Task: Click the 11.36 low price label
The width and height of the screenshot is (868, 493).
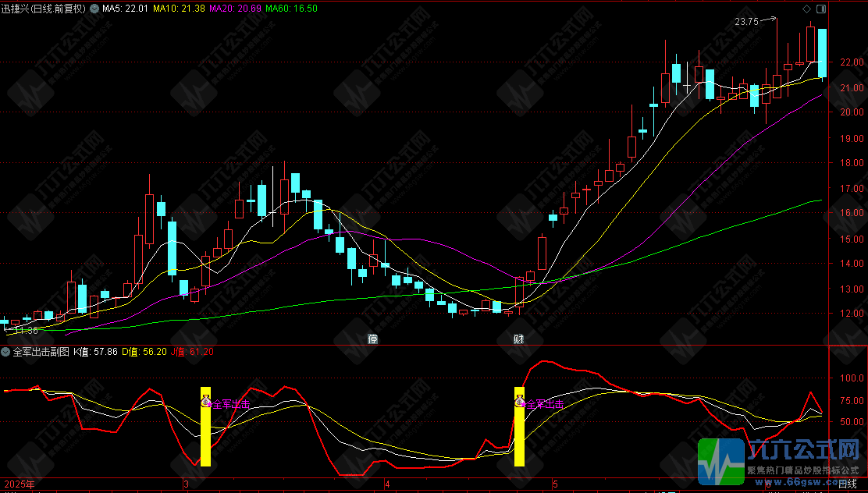Action: pos(26,331)
